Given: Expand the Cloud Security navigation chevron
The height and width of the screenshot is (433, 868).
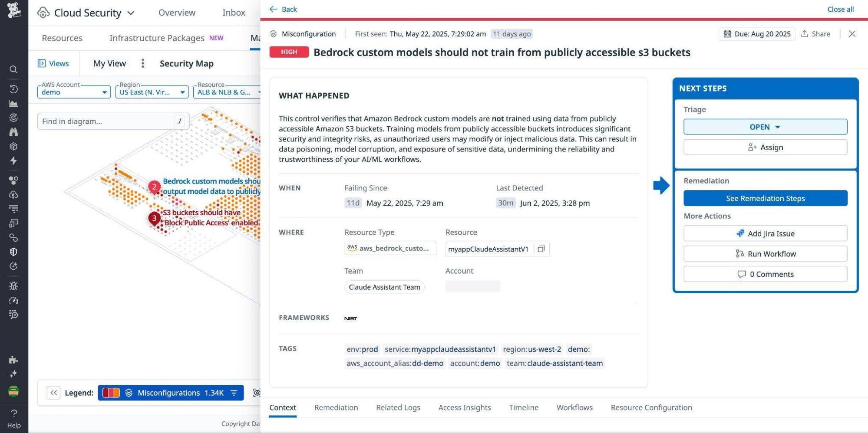Looking at the screenshot, I should (x=131, y=13).
